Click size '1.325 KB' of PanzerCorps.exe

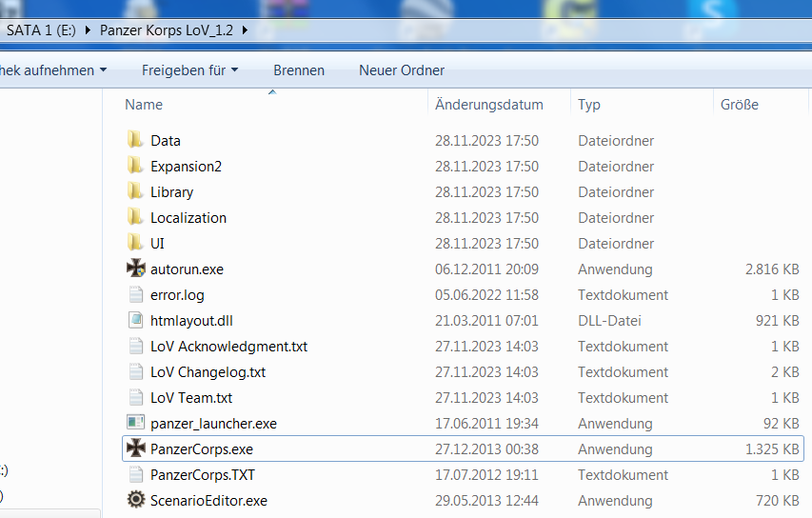pyautogui.click(x=772, y=449)
